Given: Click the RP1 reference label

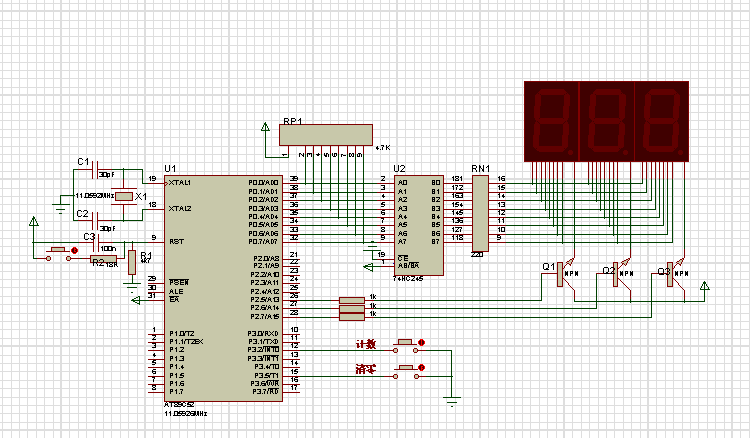Looking at the screenshot, I should [293, 121].
